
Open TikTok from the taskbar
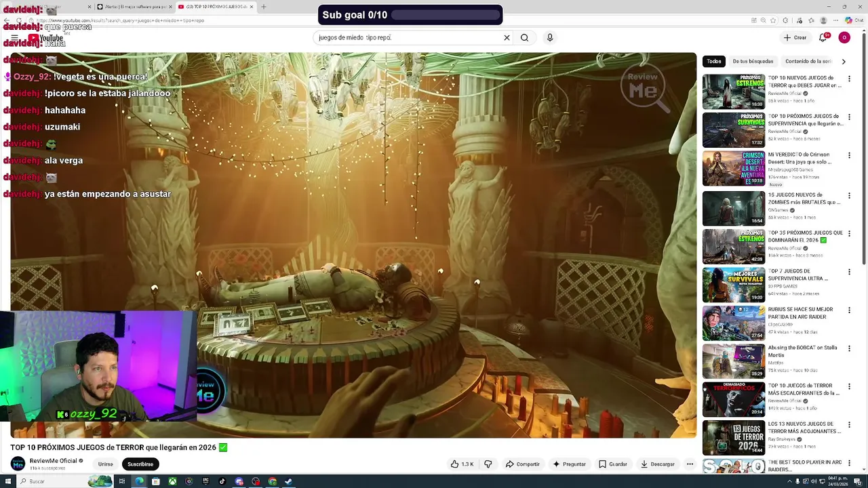click(x=222, y=482)
